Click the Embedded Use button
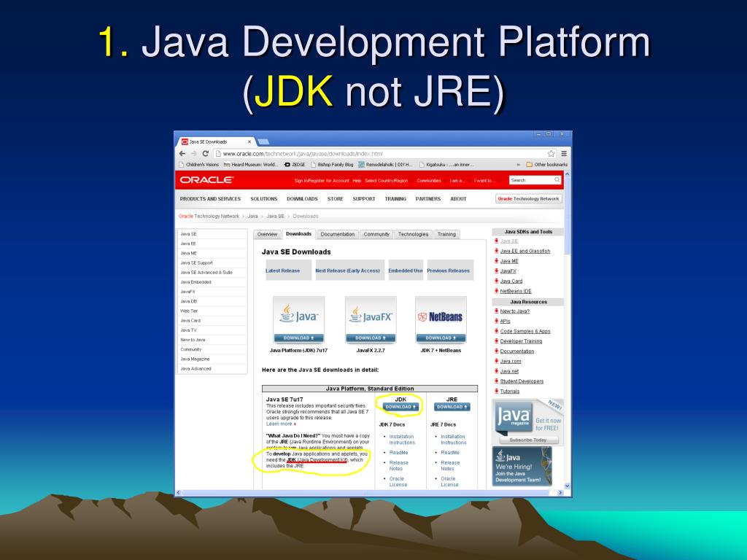Image resolution: width=747 pixels, height=560 pixels. click(406, 270)
